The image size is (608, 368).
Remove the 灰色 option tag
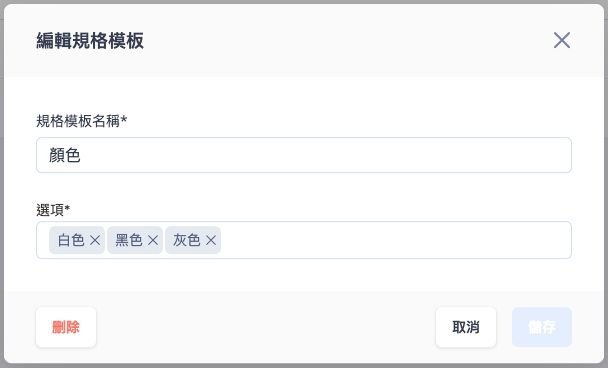211,240
